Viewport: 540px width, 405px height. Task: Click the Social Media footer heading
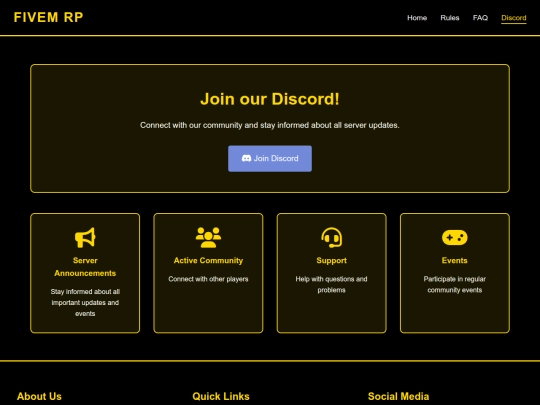coord(398,396)
